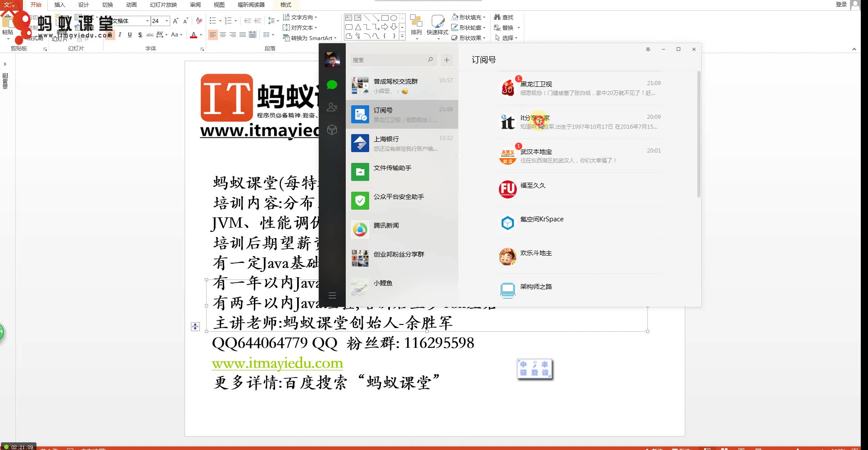Toggle italic formatting

tap(120, 35)
